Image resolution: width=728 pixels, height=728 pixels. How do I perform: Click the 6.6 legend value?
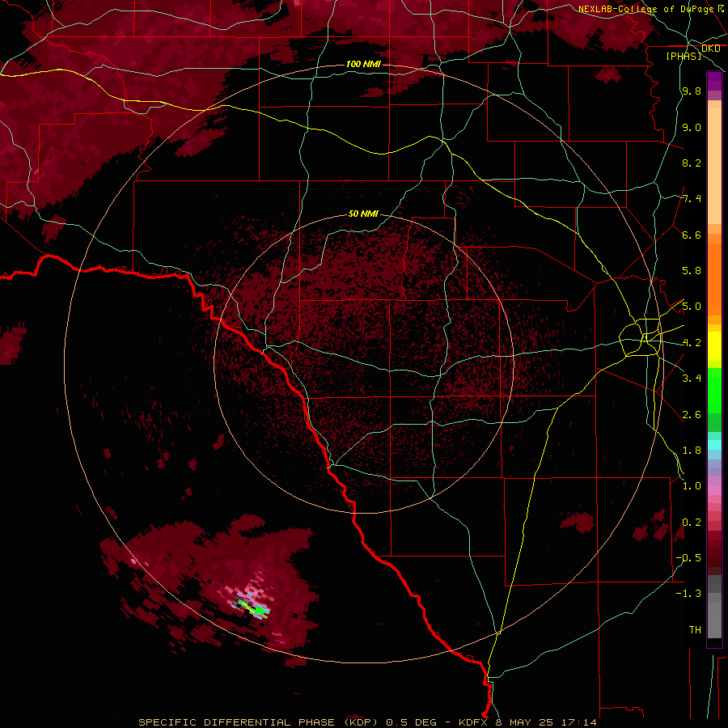point(692,235)
